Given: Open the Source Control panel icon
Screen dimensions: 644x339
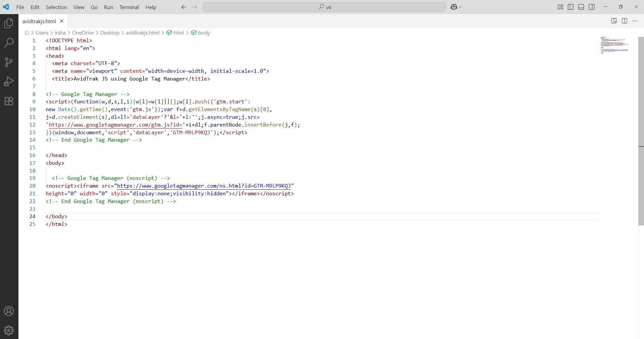Looking at the screenshot, I should coord(9,62).
